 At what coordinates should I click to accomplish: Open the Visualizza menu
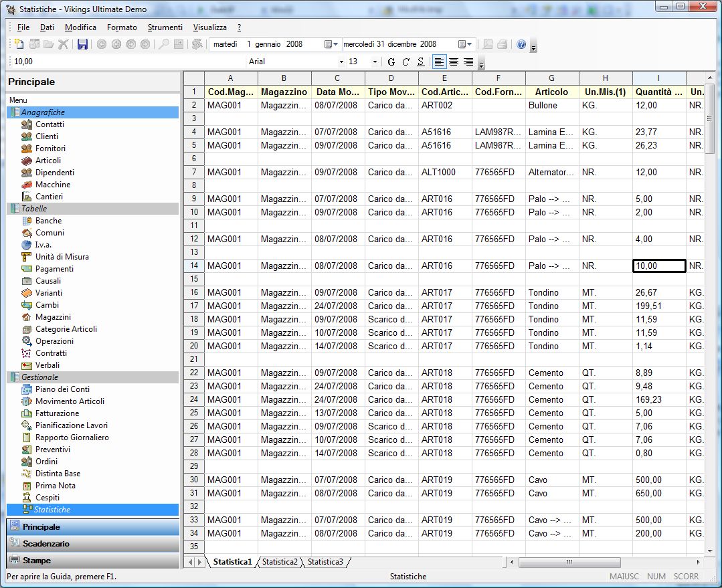(x=210, y=27)
